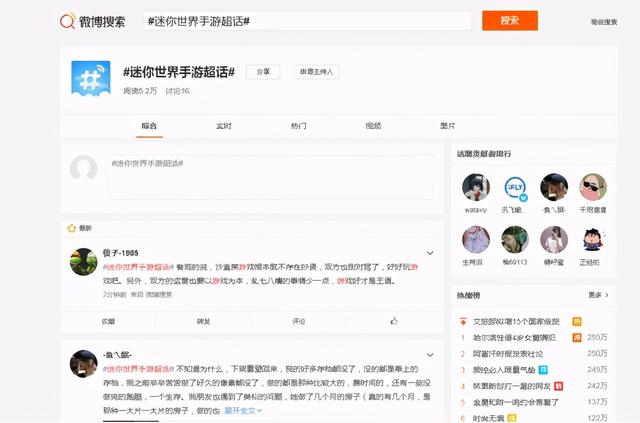The width and height of the screenshot is (640, 423).
Task: Open the cartoon superhero contributor avatar
Action: pyautogui.click(x=593, y=239)
